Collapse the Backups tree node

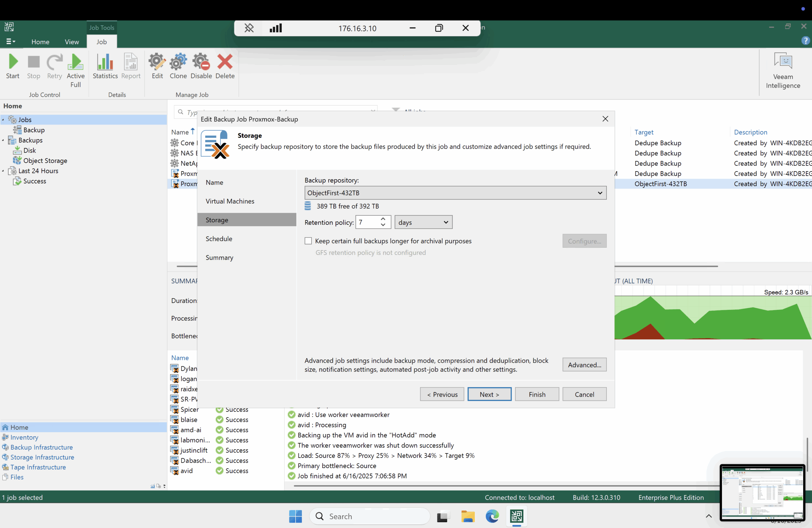[3, 140]
